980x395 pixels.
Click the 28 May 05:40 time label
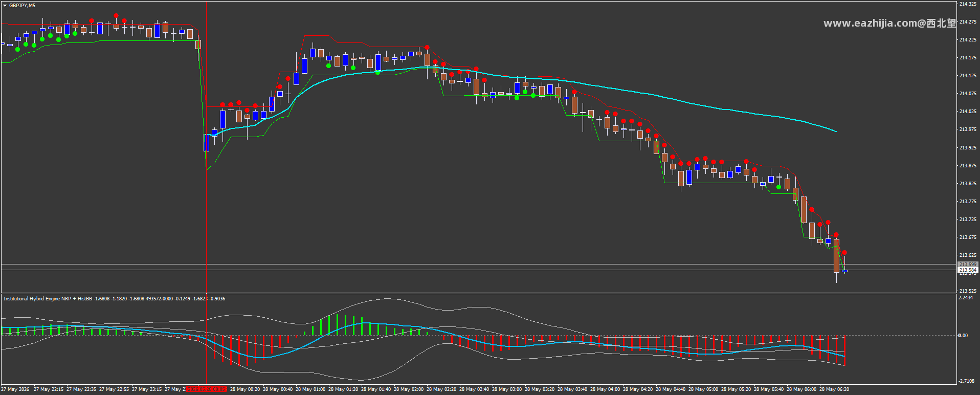coord(769,389)
